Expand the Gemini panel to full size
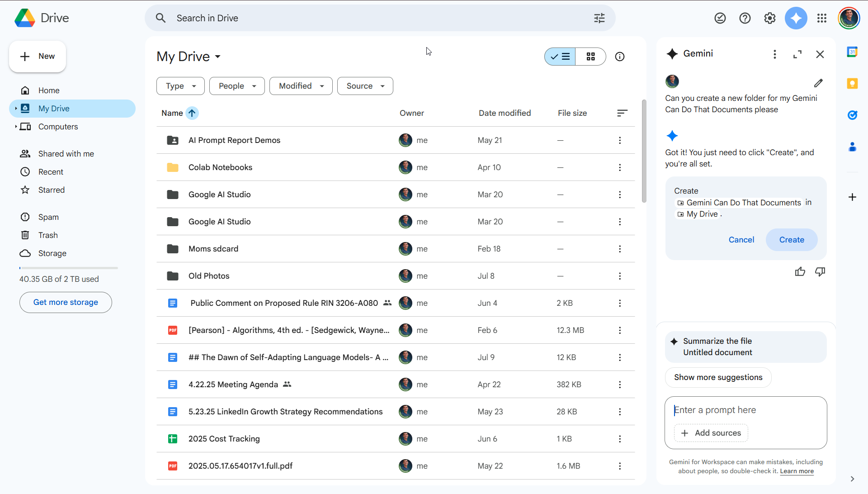868x494 pixels. [797, 54]
